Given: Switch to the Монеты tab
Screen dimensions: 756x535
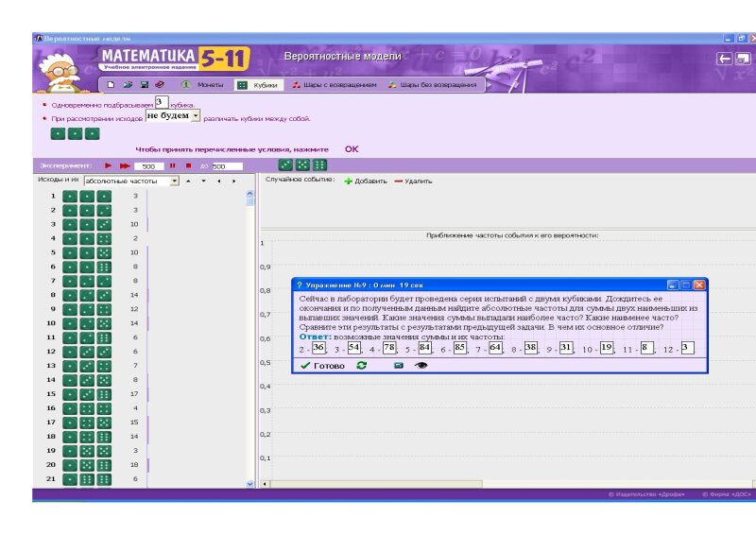Looking at the screenshot, I should click(x=202, y=85).
